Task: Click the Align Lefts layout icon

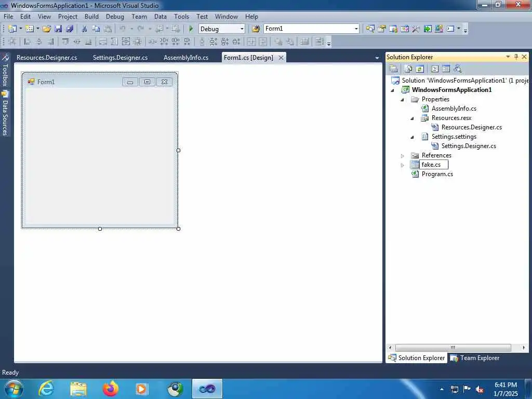Action: pos(28,42)
